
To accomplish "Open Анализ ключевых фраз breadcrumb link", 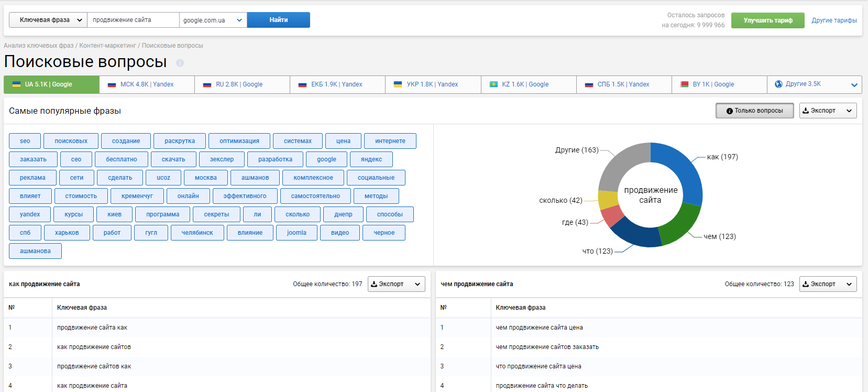I will pyautogui.click(x=39, y=46).
